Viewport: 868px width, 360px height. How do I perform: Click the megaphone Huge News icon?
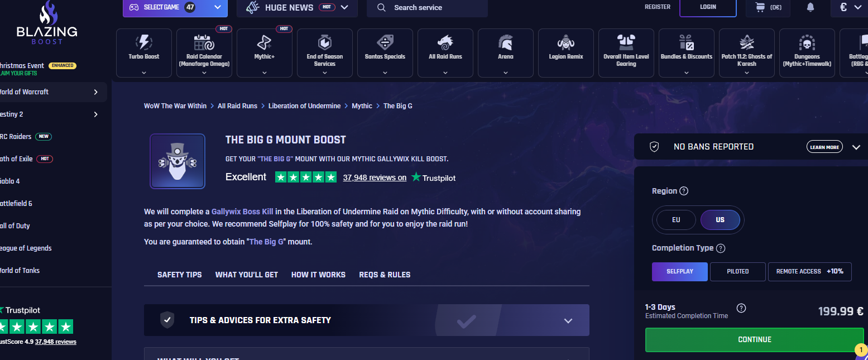[x=253, y=7]
